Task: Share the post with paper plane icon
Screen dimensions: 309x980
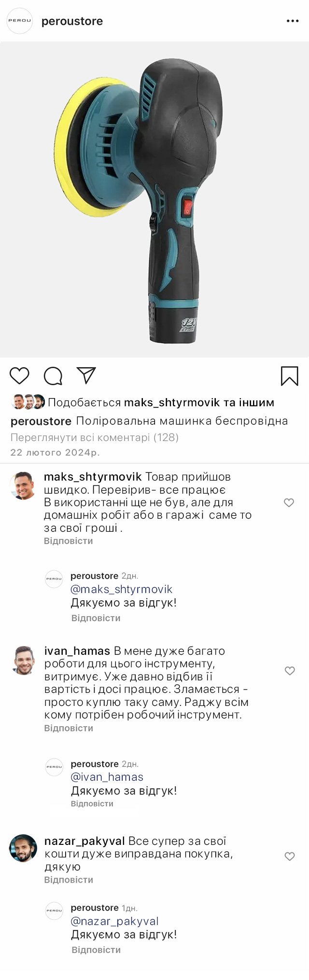Action: (86, 375)
